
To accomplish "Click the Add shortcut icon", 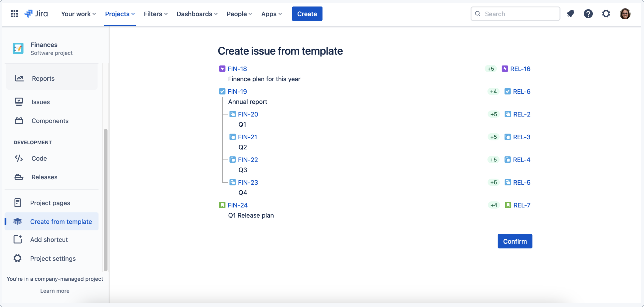I will point(18,239).
